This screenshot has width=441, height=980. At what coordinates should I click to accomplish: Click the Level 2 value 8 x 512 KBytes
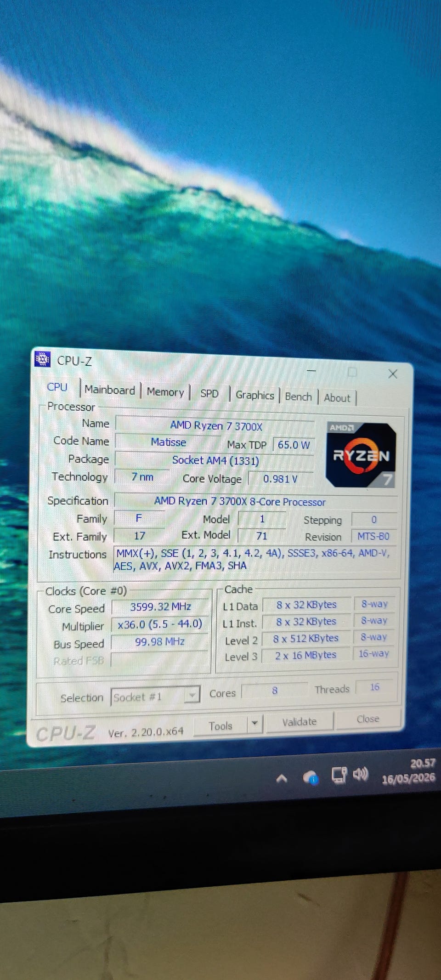pyautogui.click(x=306, y=638)
